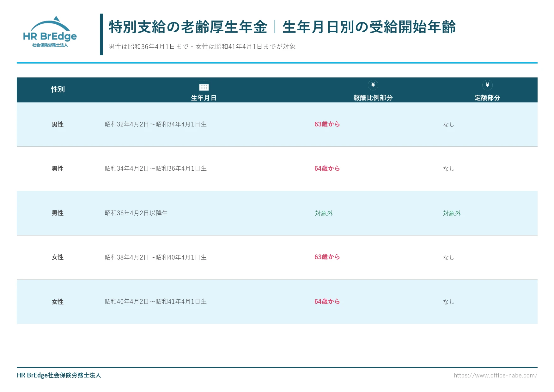
Task: Click the HR BrEdge logo
Action: click(50, 32)
